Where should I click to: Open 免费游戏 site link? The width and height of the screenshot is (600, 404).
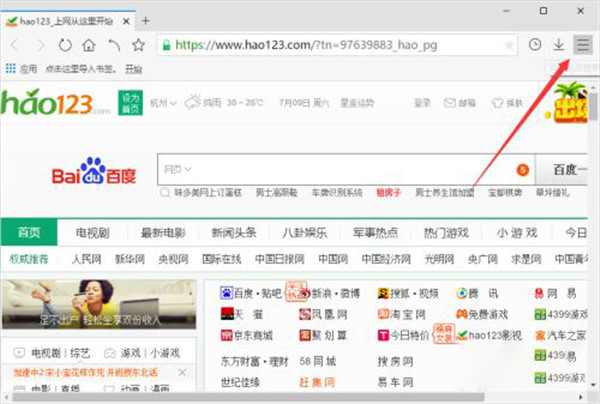coord(482,314)
